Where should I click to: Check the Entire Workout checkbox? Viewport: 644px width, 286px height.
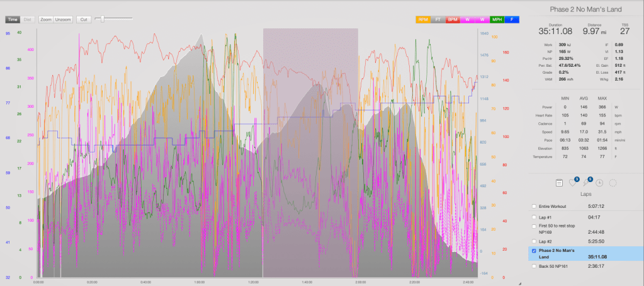pyautogui.click(x=534, y=206)
